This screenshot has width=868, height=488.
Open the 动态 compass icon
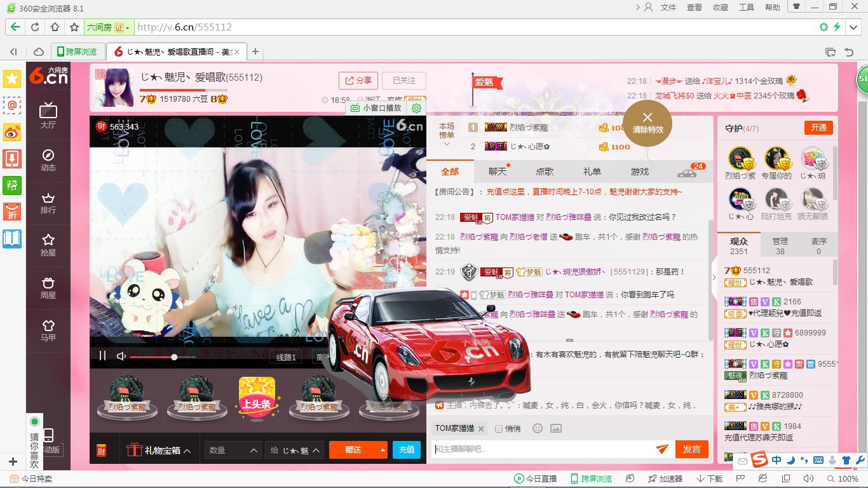coord(48,159)
